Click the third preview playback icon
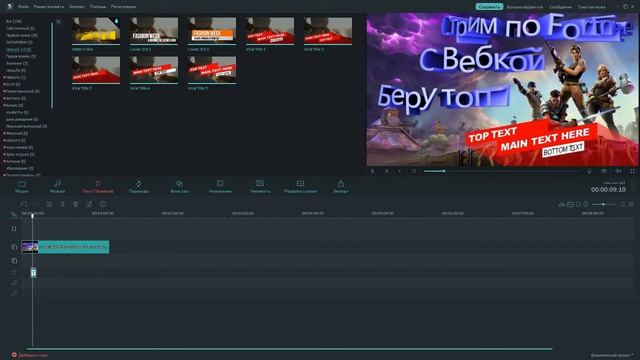This screenshot has height=360, width=640. pyautogui.click(x=400, y=171)
